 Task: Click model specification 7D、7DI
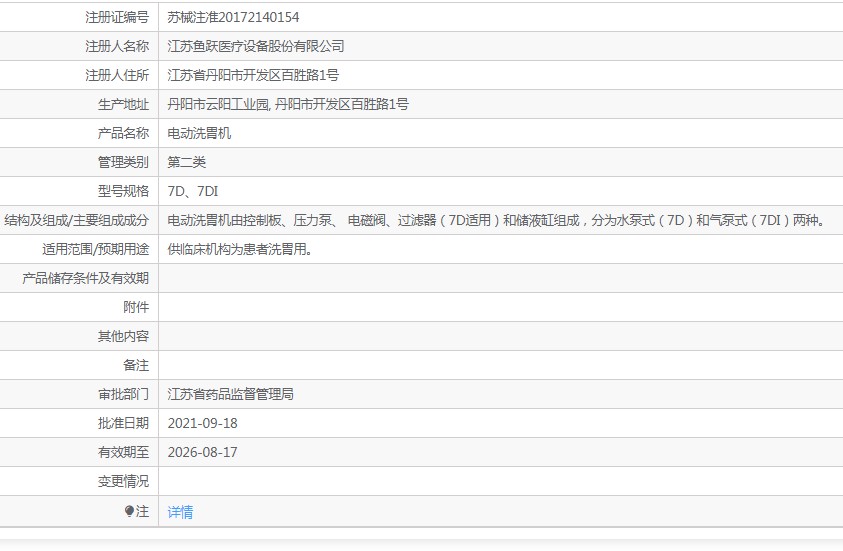pyautogui.click(x=192, y=191)
